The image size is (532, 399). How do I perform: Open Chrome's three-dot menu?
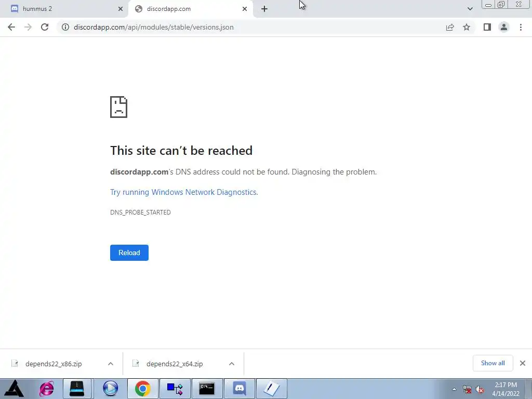tap(521, 27)
